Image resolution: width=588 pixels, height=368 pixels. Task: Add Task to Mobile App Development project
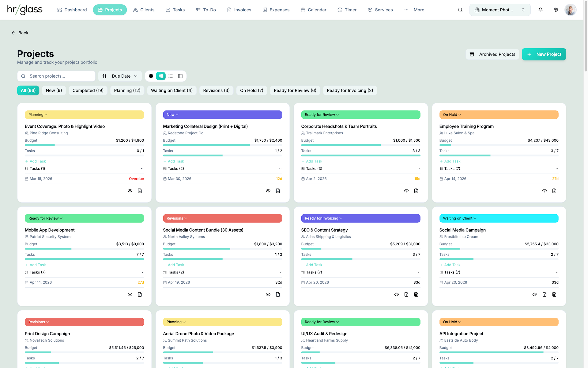pyautogui.click(x=36, y=265)
